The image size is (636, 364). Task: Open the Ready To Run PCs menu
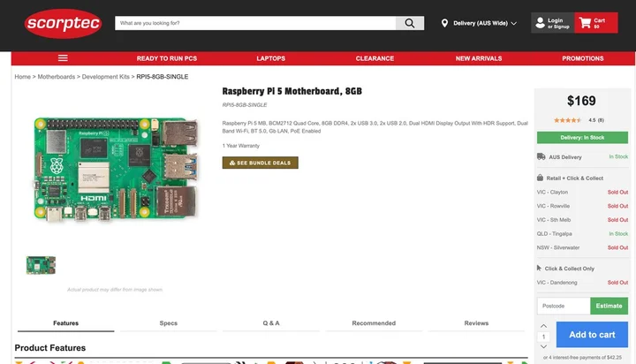[167, 58]
